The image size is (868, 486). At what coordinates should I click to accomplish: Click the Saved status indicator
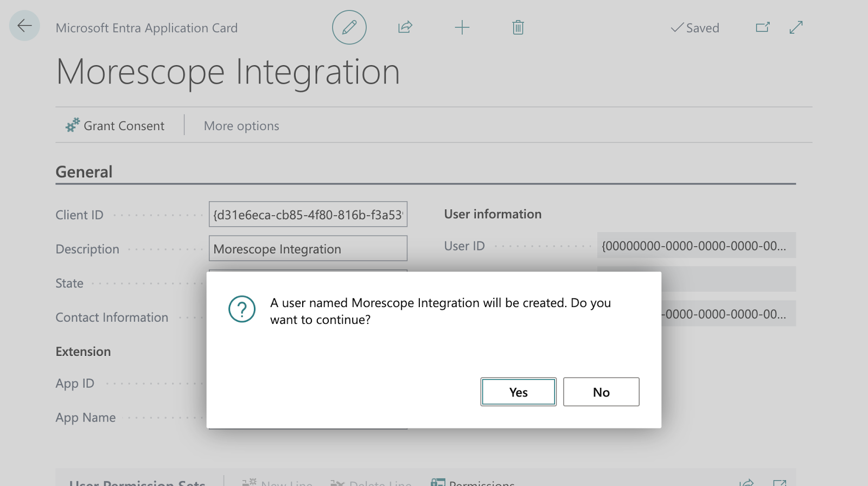pos(695,28)
